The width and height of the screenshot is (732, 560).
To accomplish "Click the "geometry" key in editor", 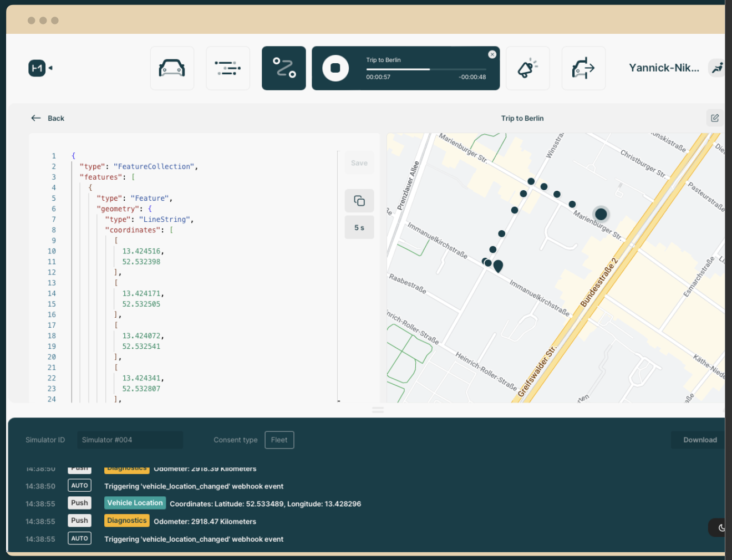I will [x=118, y=209].
